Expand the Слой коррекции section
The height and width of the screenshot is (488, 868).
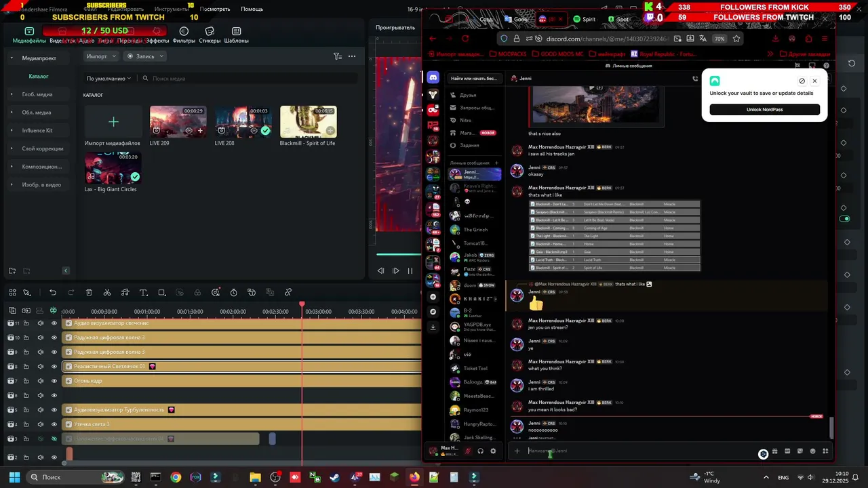(12, 148)
